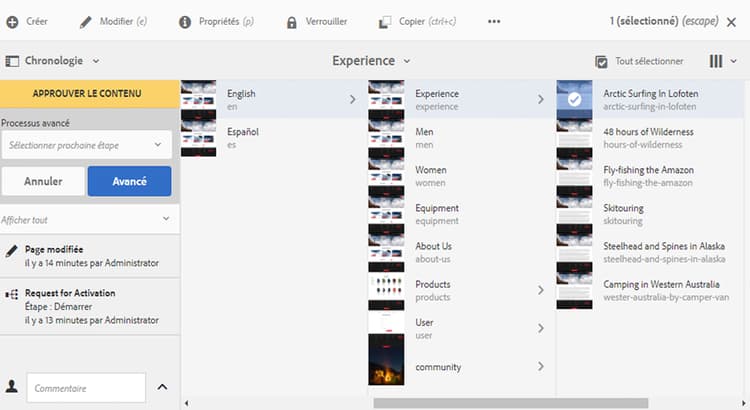
Task: Collapse comment options with up chevron
Action: [x=162, y=387]
